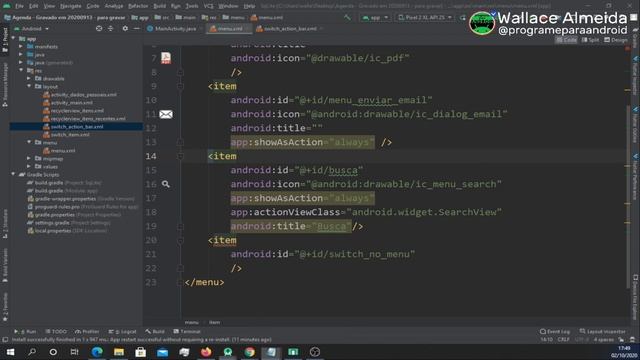
Task: Collapse the layout folder
Action: pos(29,86)
